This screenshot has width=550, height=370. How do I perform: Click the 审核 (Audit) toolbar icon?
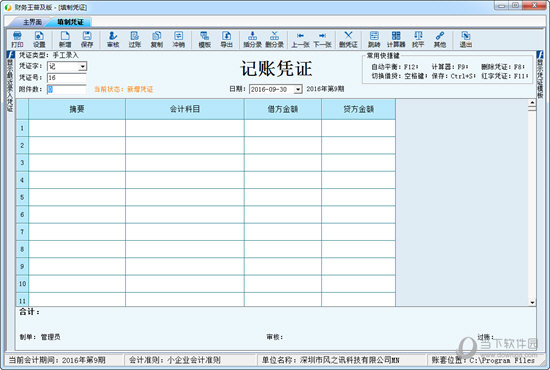tap(113, 39)
